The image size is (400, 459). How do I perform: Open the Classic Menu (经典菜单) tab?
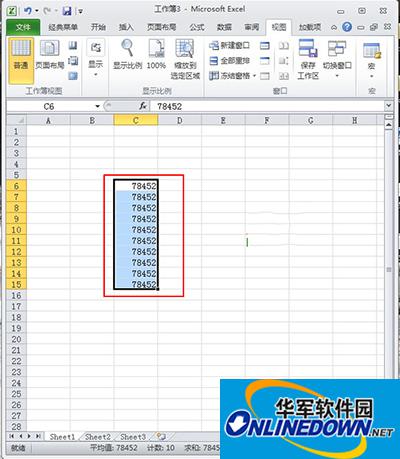(x=63, y=27)
